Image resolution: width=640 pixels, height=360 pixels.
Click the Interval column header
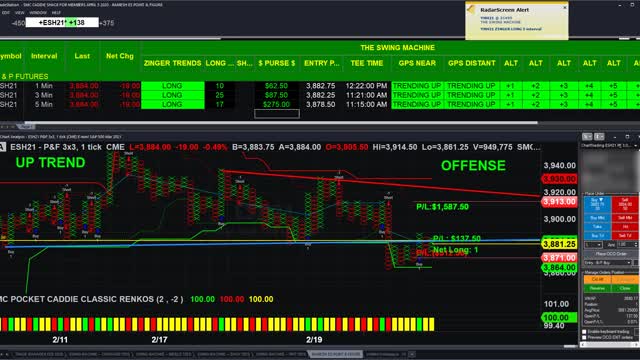[x=44, y=56]
